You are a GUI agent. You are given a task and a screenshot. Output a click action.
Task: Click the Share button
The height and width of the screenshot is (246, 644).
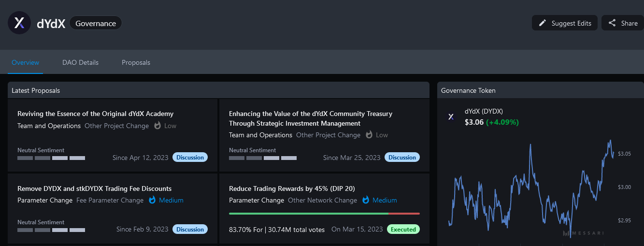623,23
